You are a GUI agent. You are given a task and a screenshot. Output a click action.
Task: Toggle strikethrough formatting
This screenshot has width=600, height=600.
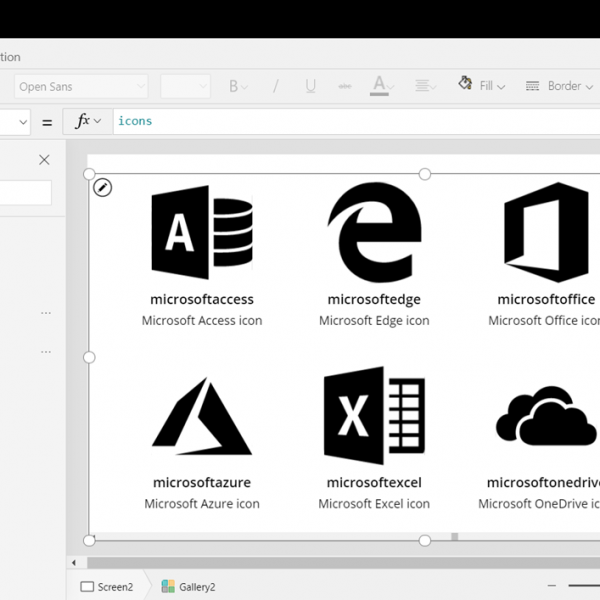[345, 86]
